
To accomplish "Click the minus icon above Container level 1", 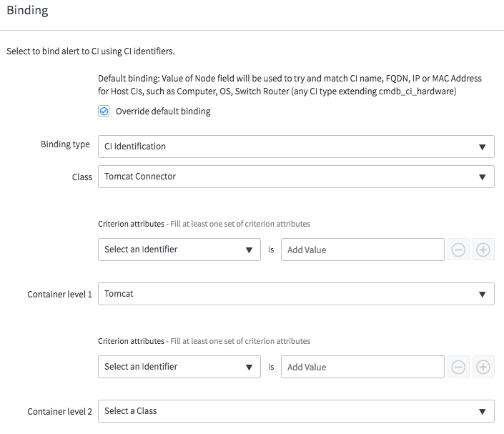I will coord(458,250).
